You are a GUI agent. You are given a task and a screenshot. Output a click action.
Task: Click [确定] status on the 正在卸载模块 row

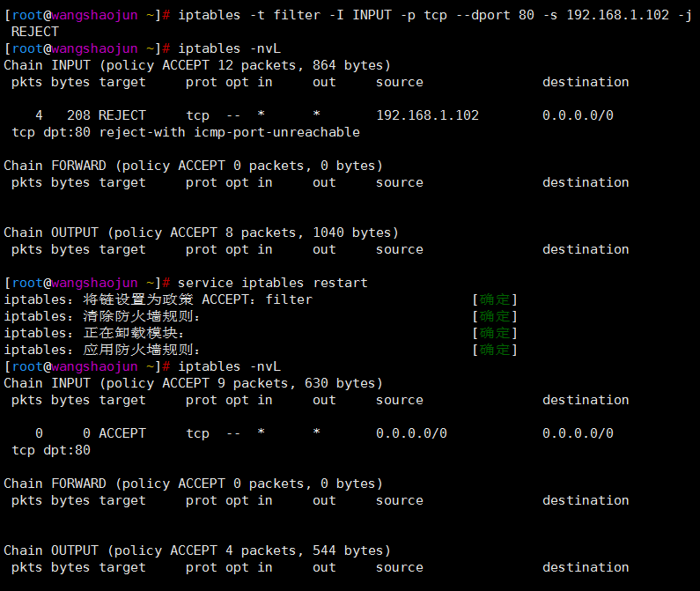495,333
